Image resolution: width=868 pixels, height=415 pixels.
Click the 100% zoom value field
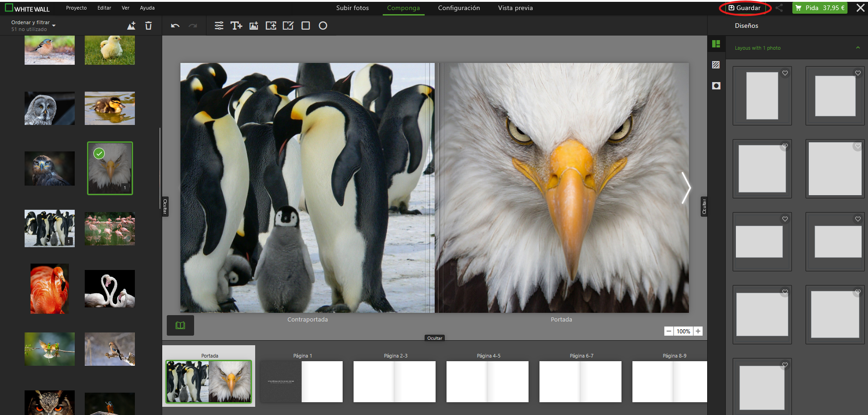pyautogui.click(x=683, y=332)
